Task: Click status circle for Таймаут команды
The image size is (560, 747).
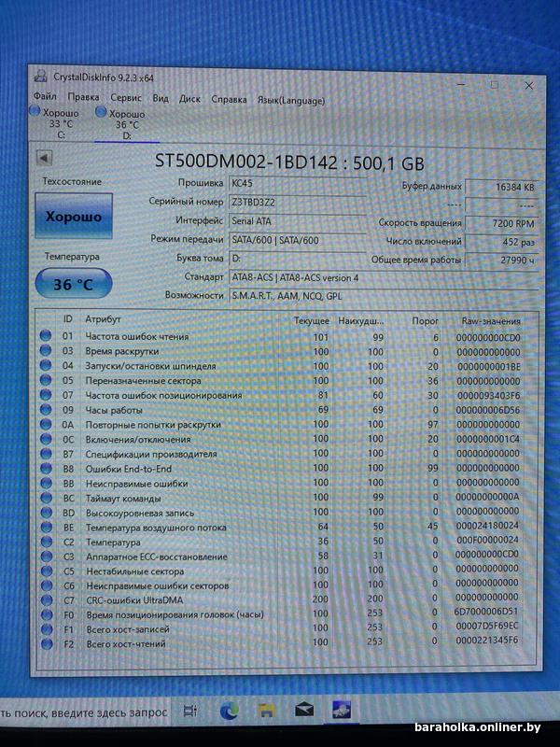Action: (x=46, y=498)
